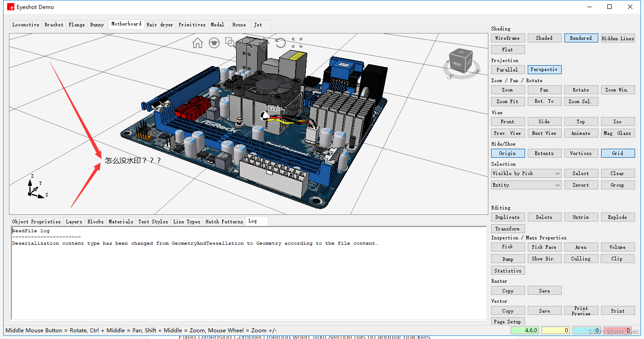Click the Animate button
This screenshot has height=339, width=644.
tap(581, 133)
